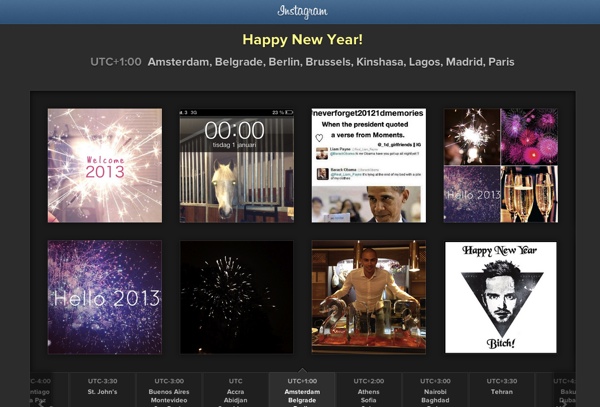600x407 pixels.
Task: Select the UTC+2:00 Athens time zone tab
Action: pyautogui.click(x=368, y=389)
